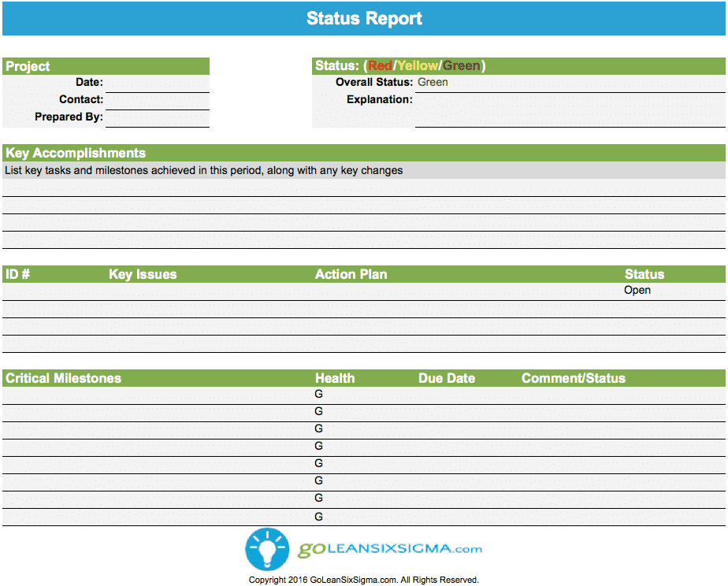Click the copyright notice text
Screen dimensions: 728x586
tap(364, 579)
